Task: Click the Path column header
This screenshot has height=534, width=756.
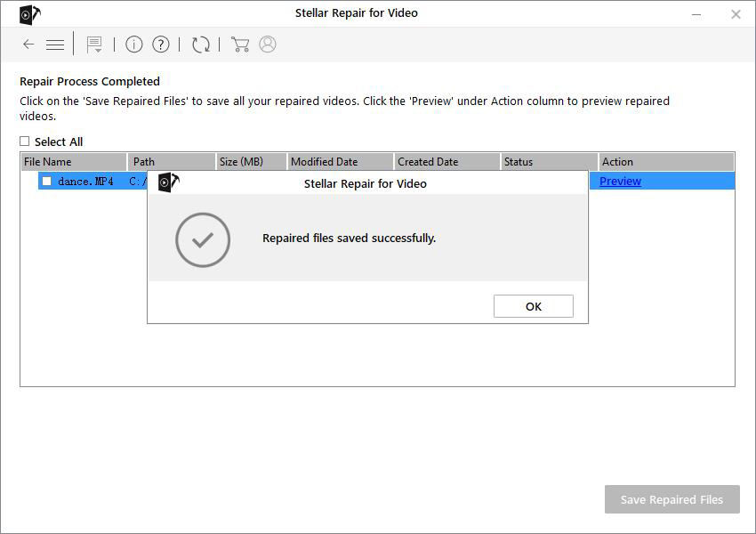Action: [171, 162]
